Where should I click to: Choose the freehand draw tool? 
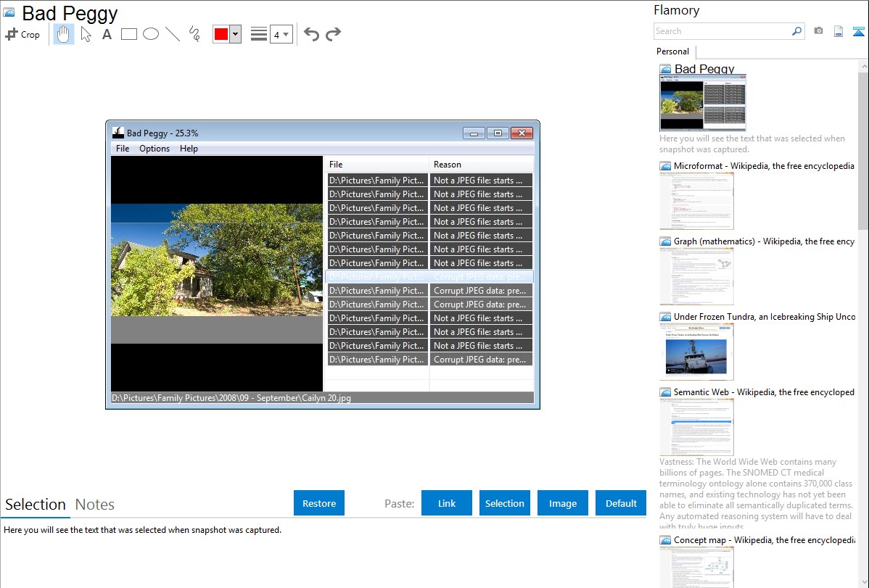coord(194,34)
